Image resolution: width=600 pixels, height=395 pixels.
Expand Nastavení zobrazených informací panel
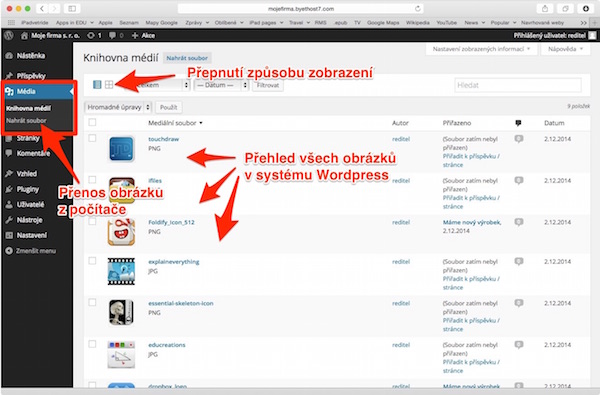pos(481,49)
